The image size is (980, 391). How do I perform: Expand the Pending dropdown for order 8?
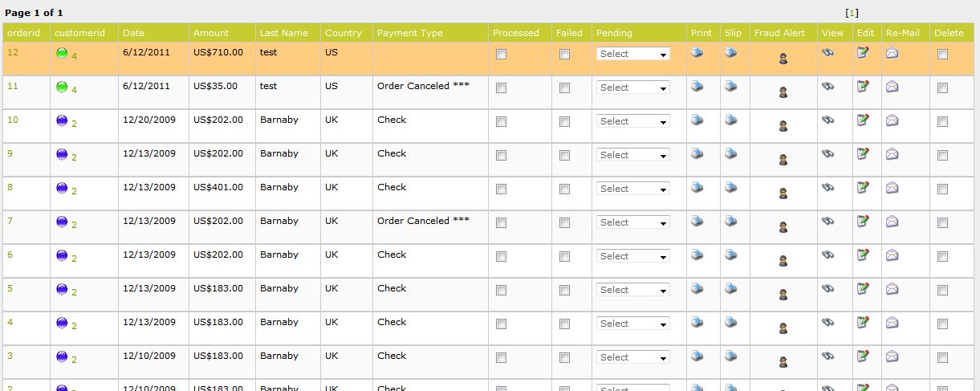coord(633,189)
